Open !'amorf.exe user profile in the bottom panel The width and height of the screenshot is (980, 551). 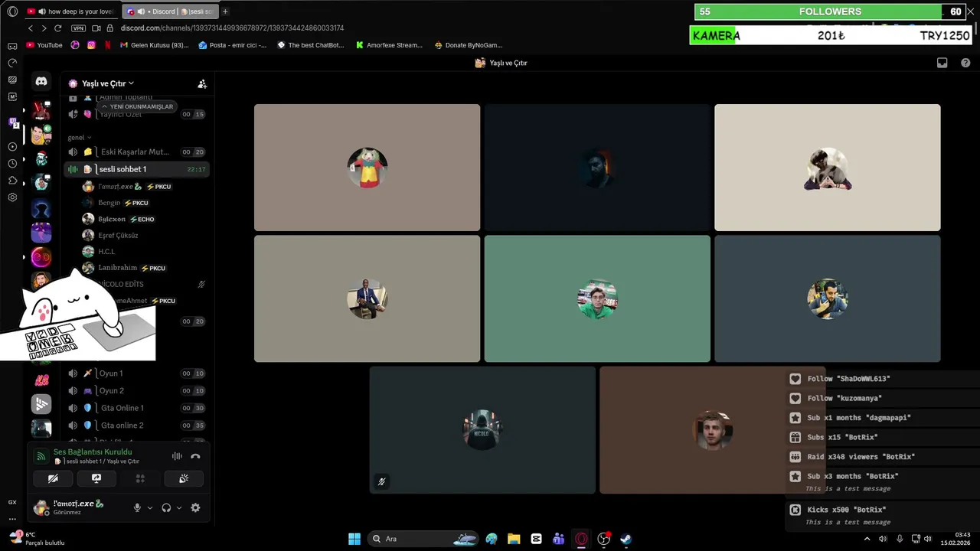[x=69, y=507]
